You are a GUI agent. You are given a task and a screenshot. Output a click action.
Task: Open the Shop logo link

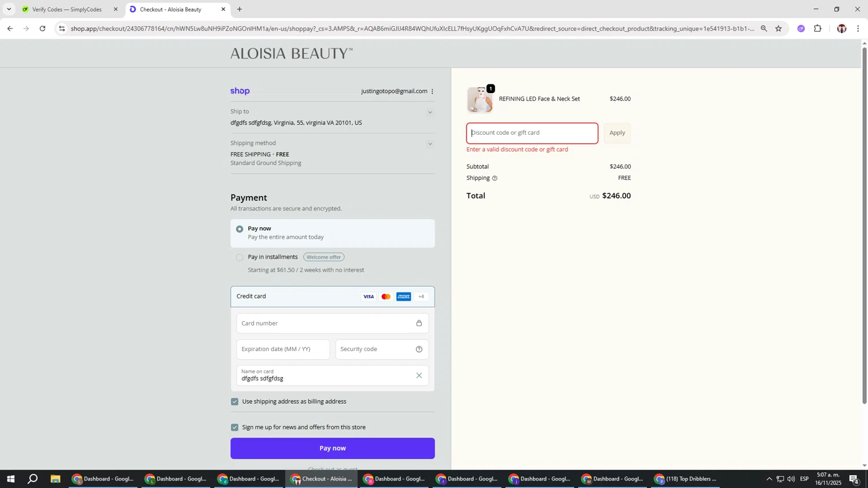(240, 91)
